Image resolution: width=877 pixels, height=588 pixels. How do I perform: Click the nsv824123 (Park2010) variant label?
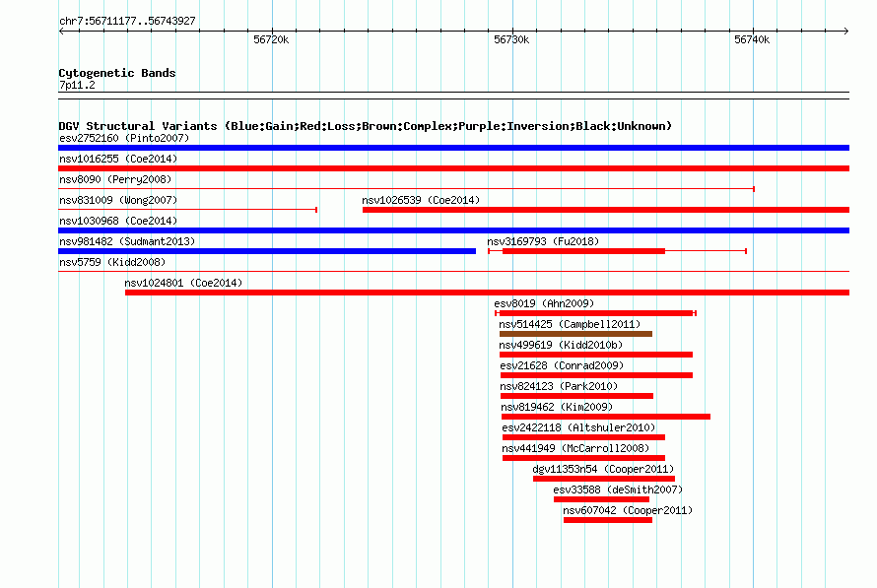pos(559,386)
